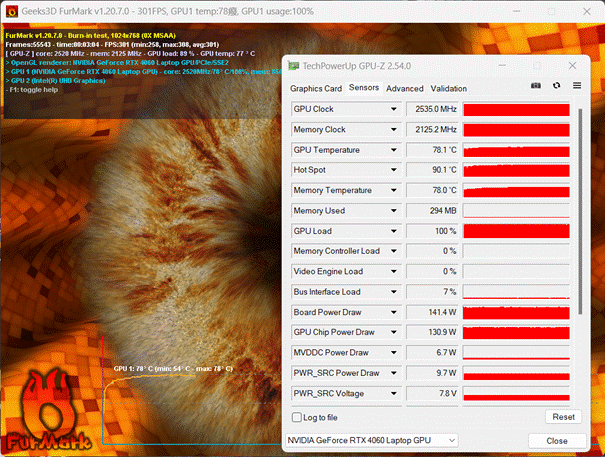Open the GPU-Z hamburger menu
This screenshot has height=457, width=605.
point(577,87)
